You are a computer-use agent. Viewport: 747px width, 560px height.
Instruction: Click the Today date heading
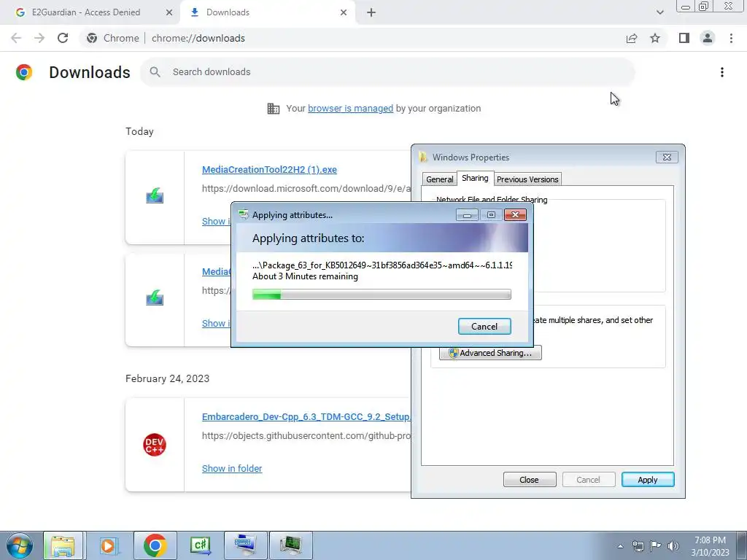[139, 131]
